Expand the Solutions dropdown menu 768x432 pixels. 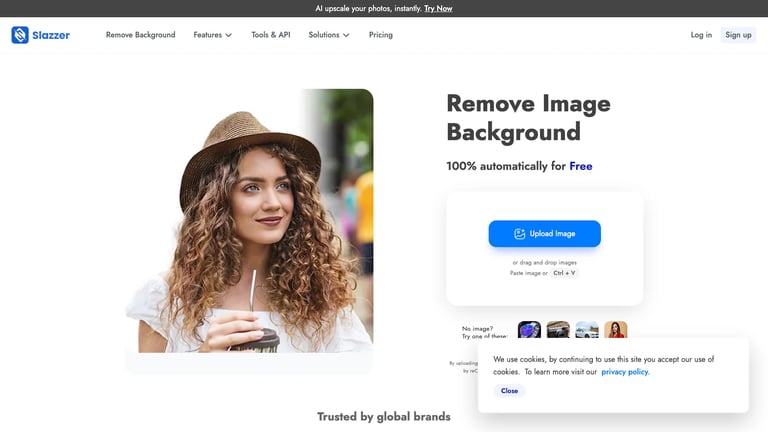coord(329,35)
